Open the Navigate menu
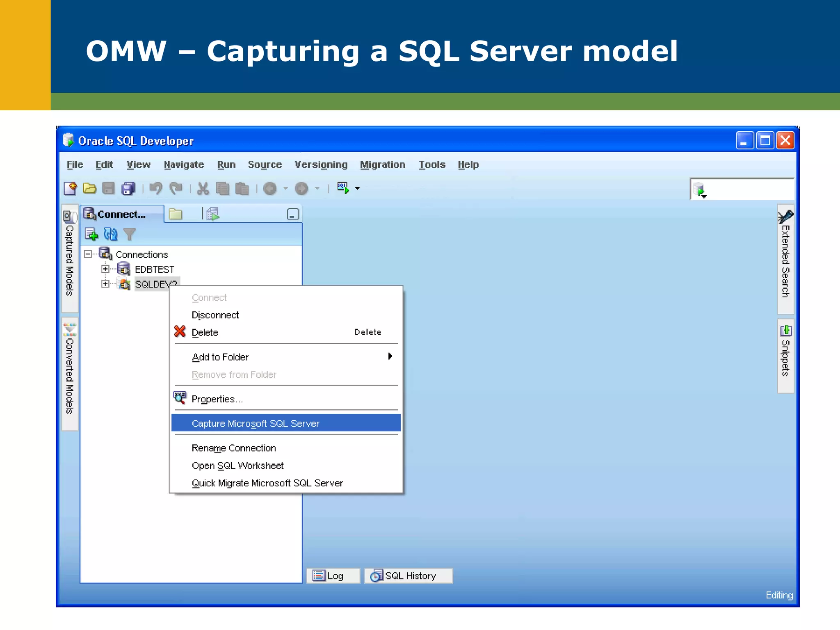 coord(184,164)
